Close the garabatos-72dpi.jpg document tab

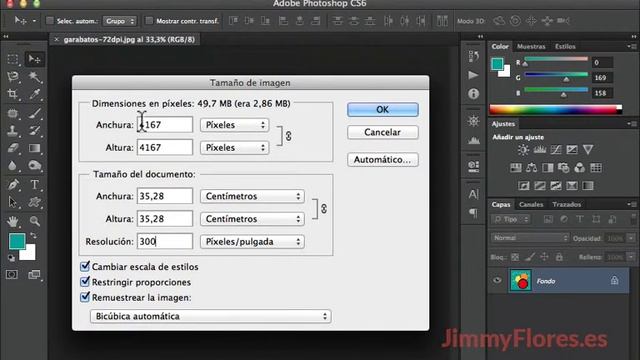[56, 40]
